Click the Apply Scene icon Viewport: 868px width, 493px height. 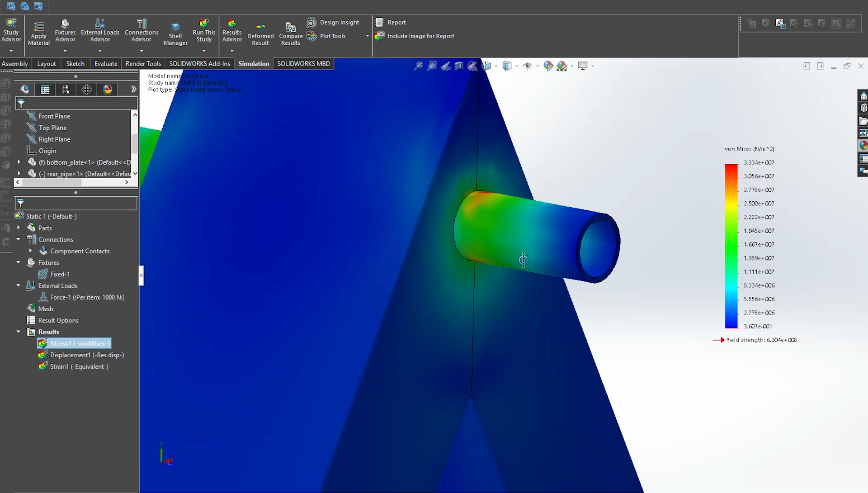tap(561, 66)
